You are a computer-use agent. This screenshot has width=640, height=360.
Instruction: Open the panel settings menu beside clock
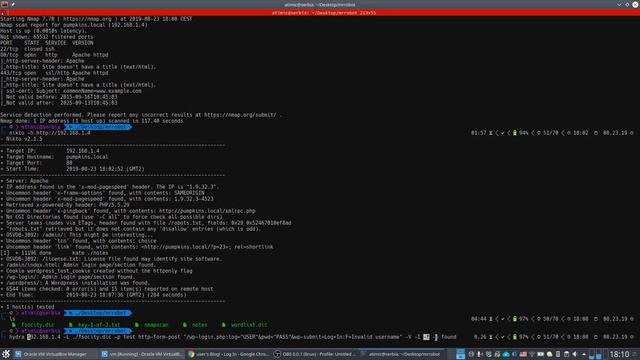tap(635, 354)
